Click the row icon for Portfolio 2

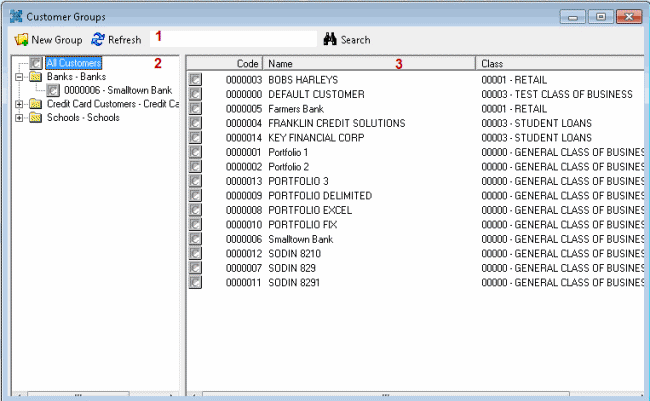pyautogui.click(x=195, y=166)
